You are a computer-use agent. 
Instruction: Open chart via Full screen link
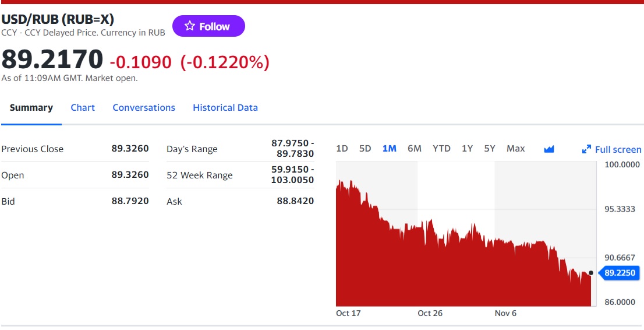618,149
